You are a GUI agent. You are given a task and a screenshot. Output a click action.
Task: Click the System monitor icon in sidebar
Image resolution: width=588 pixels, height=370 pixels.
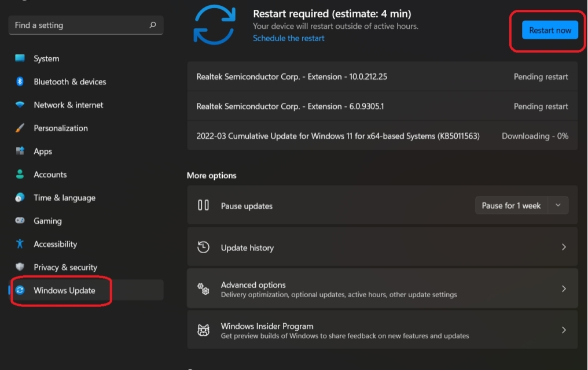[x=20, y=58]
